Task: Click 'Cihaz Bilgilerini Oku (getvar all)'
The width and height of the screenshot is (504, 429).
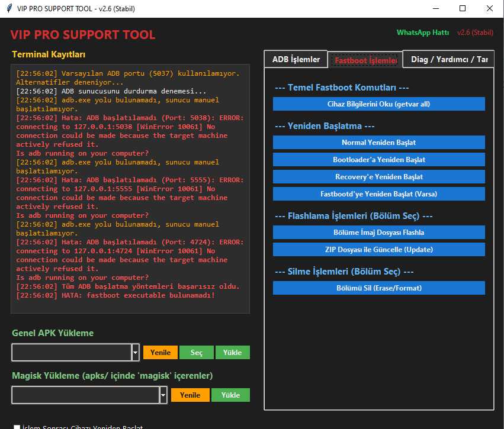Action: (x=378, y=104)
